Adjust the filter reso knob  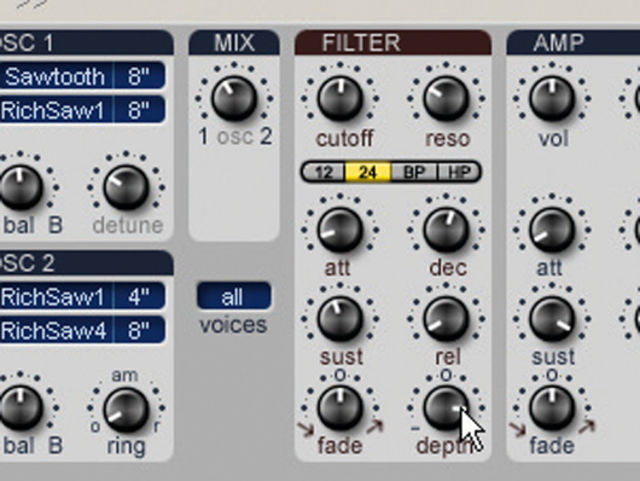coord(446,98)
